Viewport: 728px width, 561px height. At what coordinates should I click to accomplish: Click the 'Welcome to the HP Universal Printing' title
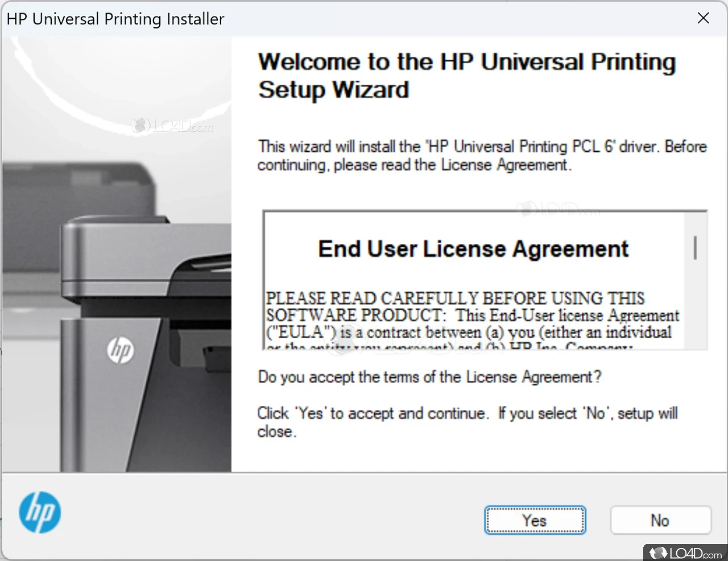pos(467,76)
